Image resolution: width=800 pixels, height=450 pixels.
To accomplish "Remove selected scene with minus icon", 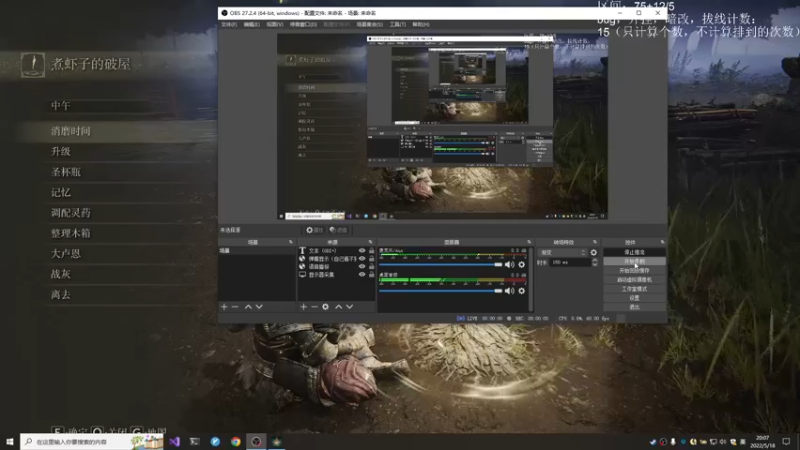I will tap(235, 307).
